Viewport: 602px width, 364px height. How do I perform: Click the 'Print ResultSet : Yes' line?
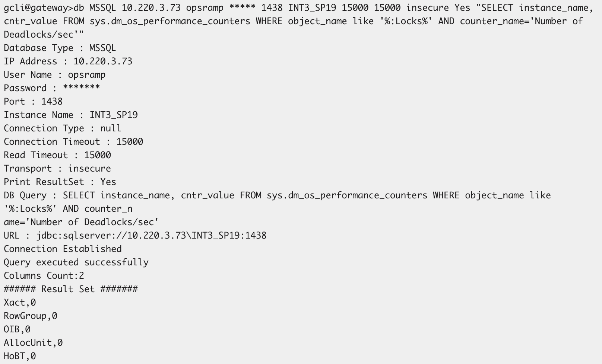[60, 182]
